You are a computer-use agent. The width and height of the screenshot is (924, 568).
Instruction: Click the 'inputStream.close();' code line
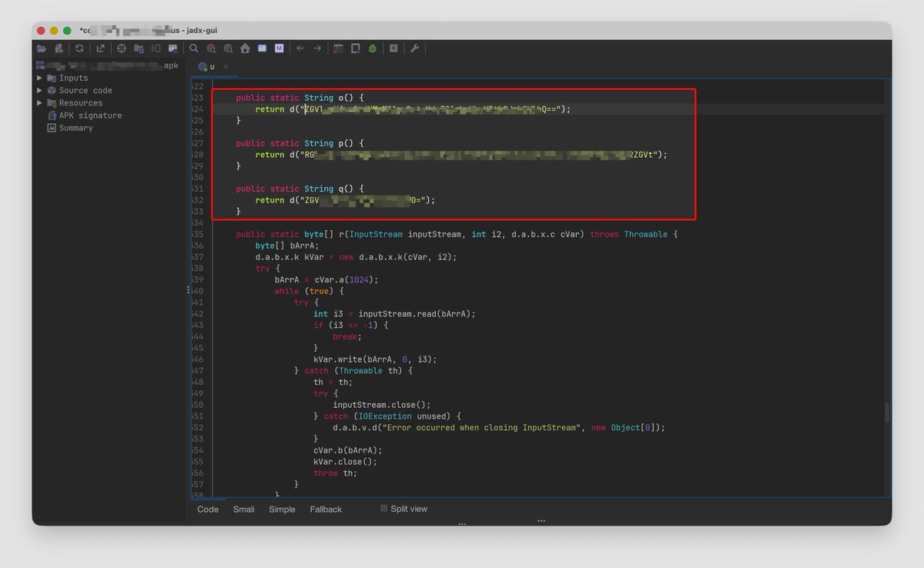point(381,404)
